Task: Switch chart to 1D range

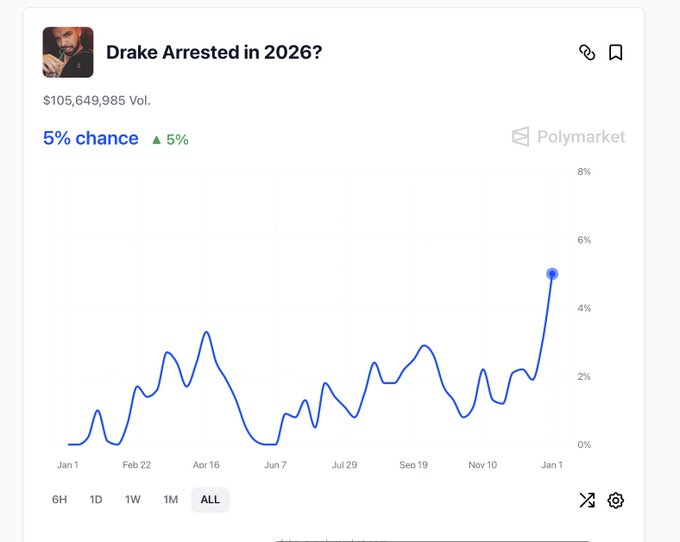Action: coord(96,500)
